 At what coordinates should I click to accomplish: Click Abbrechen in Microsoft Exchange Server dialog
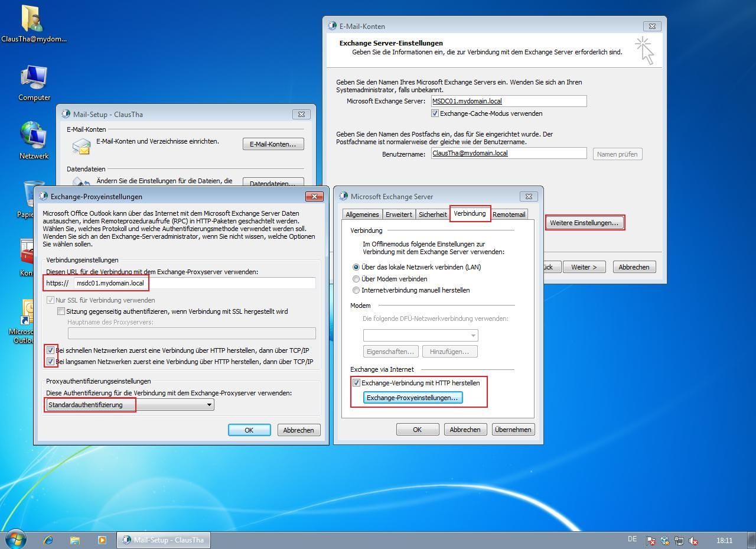point(465,430)
